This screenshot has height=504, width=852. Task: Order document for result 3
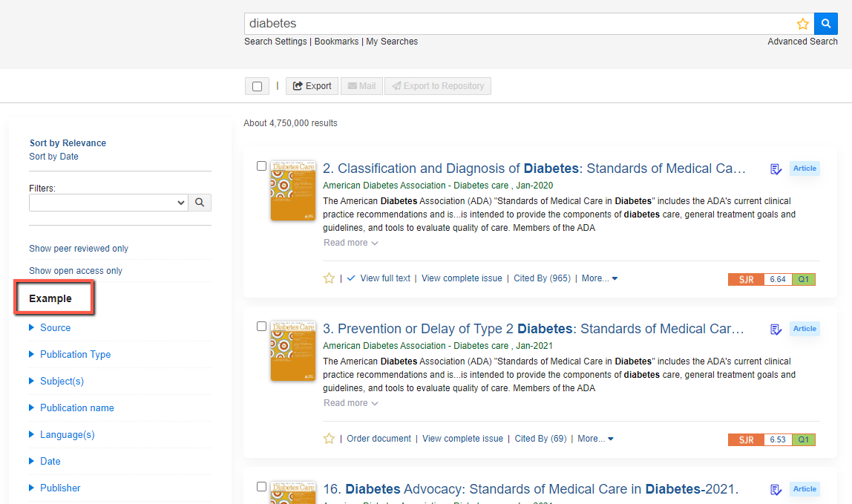click(379, 439)
